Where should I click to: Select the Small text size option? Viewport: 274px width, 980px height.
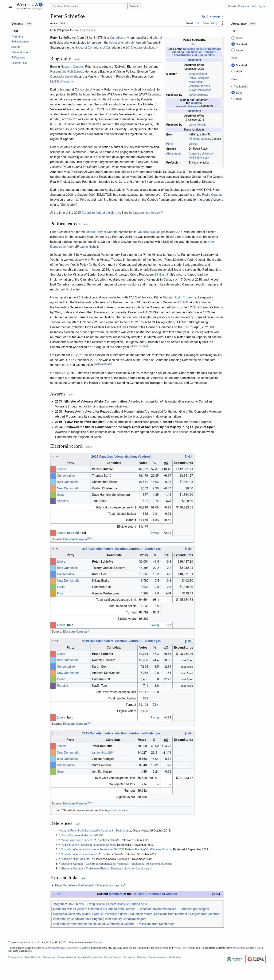click(233, 38)
